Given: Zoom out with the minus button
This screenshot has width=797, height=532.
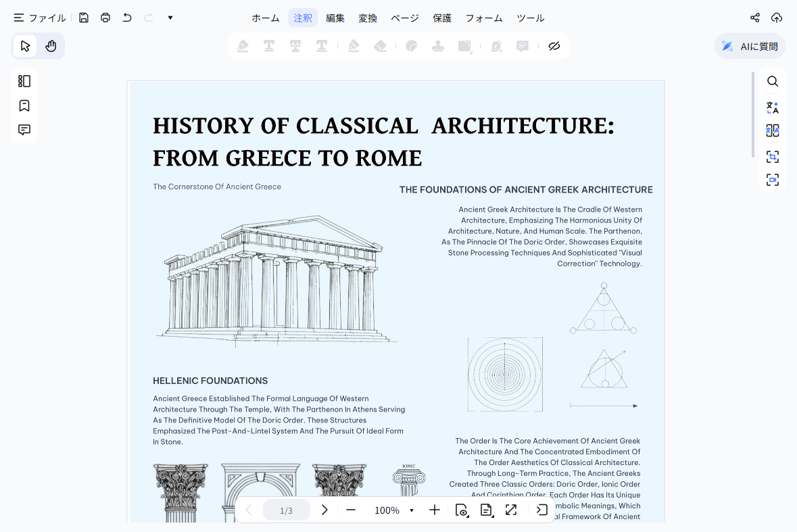Looking at the screenshot, I should coord(351,510).
